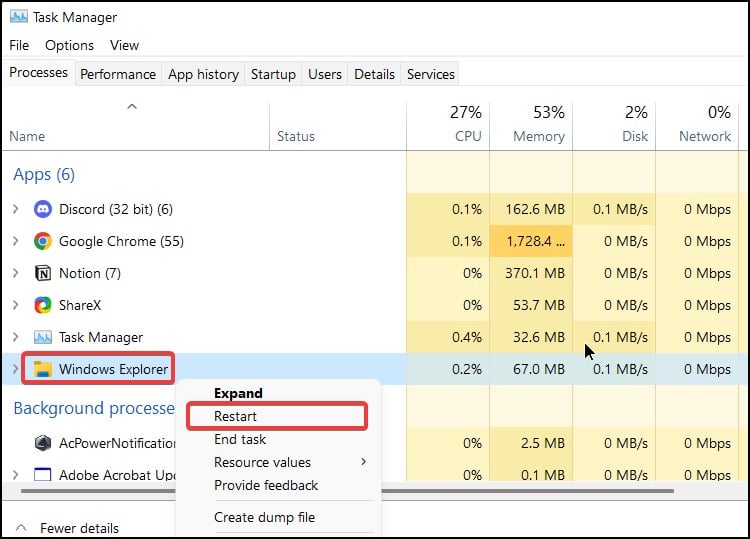750x539 pixels.
Task: Switch to the Performance tab
Action: (x=118, y=74)
